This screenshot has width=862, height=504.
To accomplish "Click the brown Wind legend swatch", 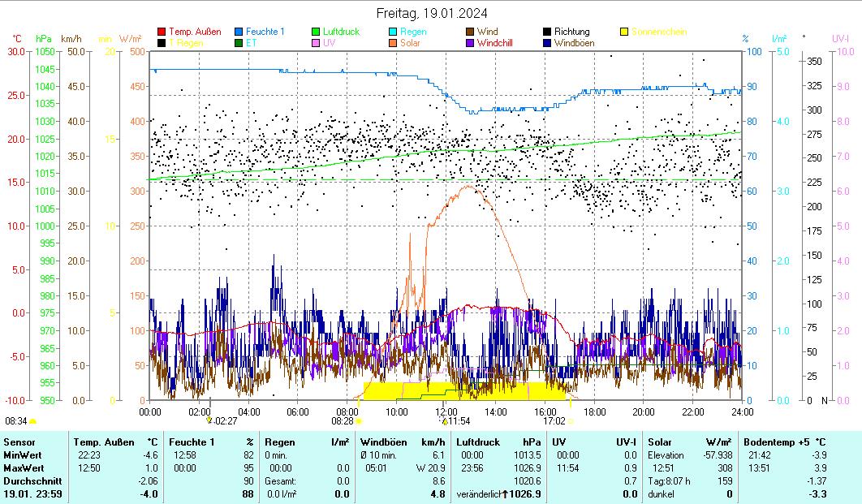I will (470, 32).
